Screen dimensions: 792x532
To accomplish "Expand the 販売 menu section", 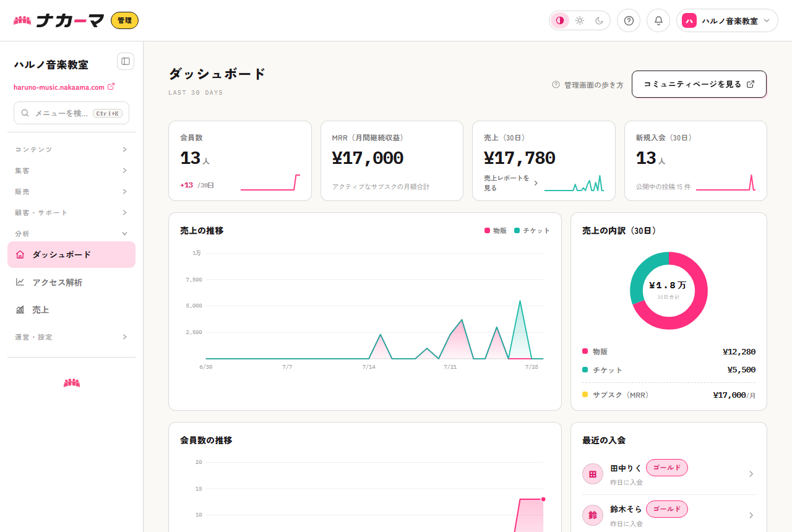I will click(x=71, y=192).
